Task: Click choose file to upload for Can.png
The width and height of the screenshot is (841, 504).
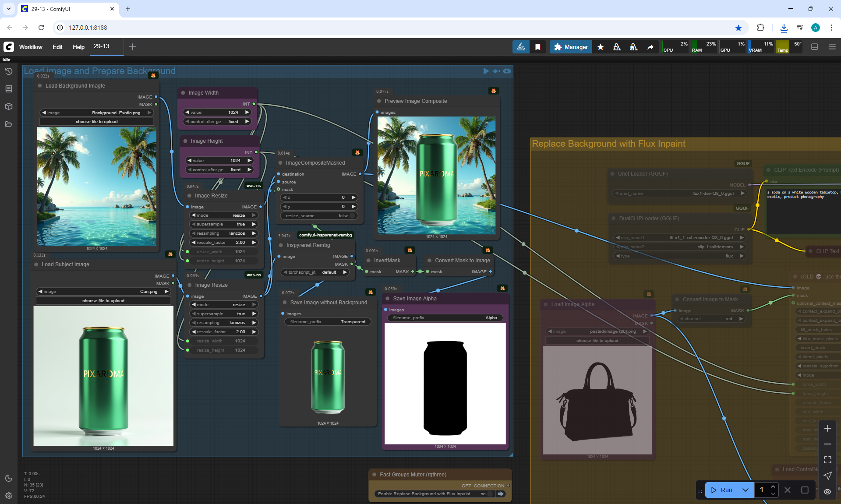Action: click(x=103, y=301)
